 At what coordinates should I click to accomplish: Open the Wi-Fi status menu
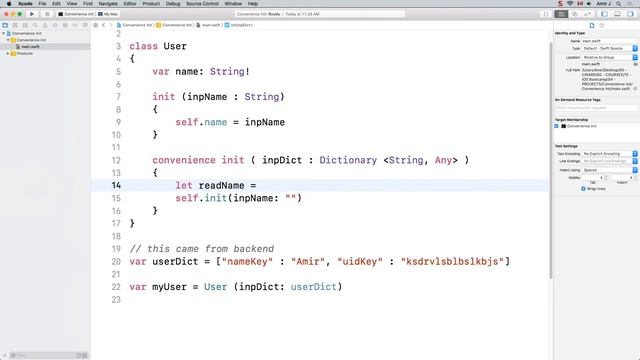(570, 4)
